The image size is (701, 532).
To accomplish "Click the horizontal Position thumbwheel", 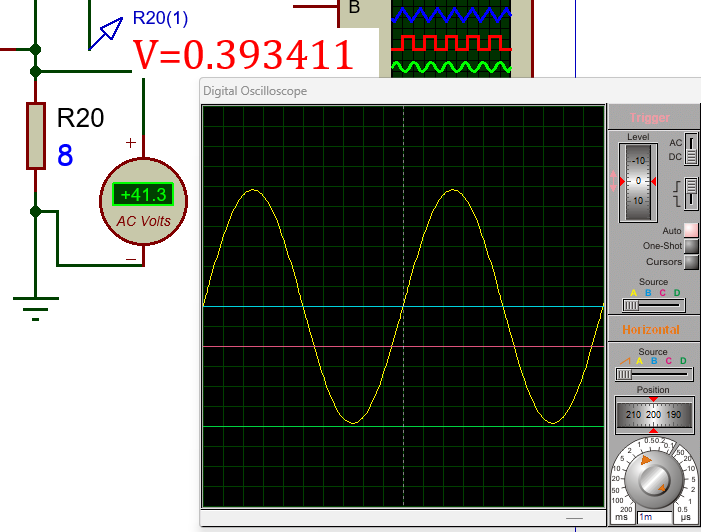I will click(x=653, y=415).
